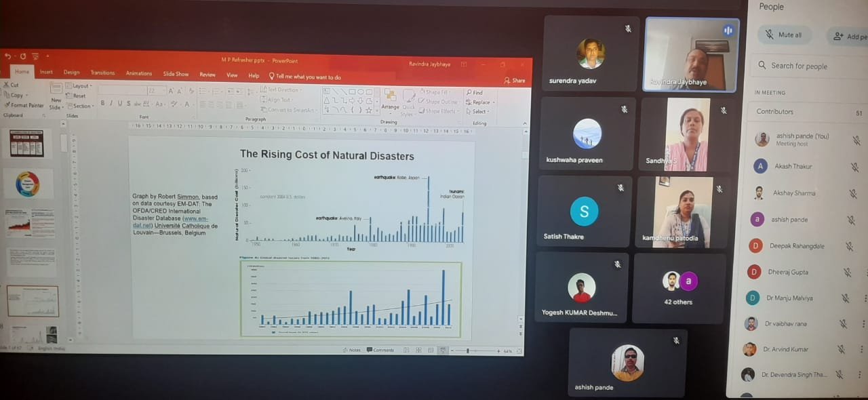Switch to the Slide Show tab
The width and height of the screenshot is (868, 400).
point(176,74)
